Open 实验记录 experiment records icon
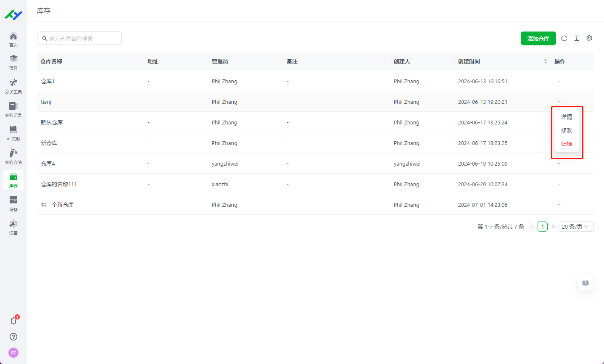 point(13,109)
